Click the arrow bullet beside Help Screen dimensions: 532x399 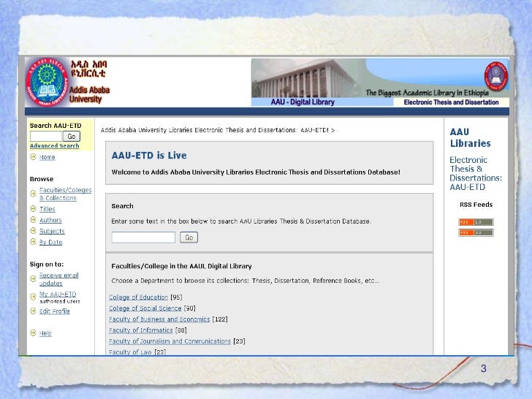point(33,332)
